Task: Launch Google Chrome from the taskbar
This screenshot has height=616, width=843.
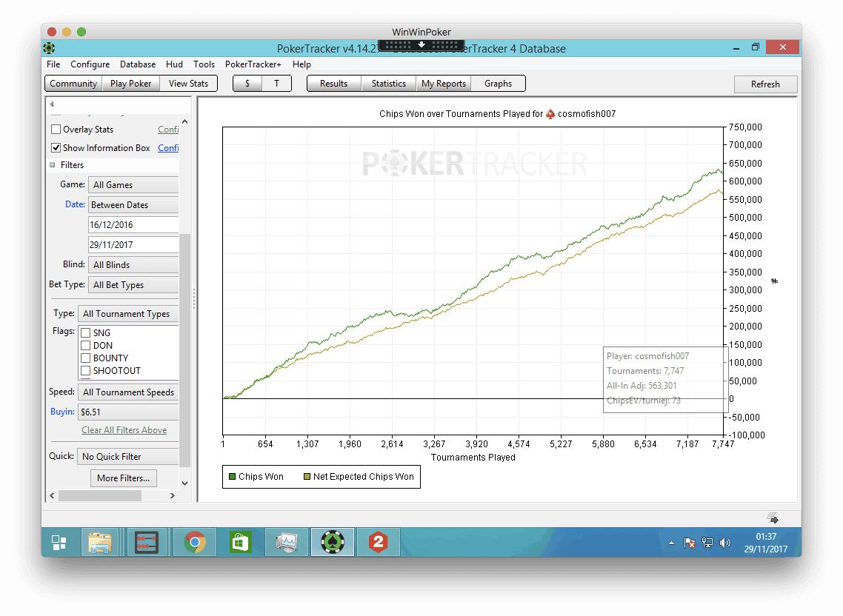Action: (x=195, y=543)
